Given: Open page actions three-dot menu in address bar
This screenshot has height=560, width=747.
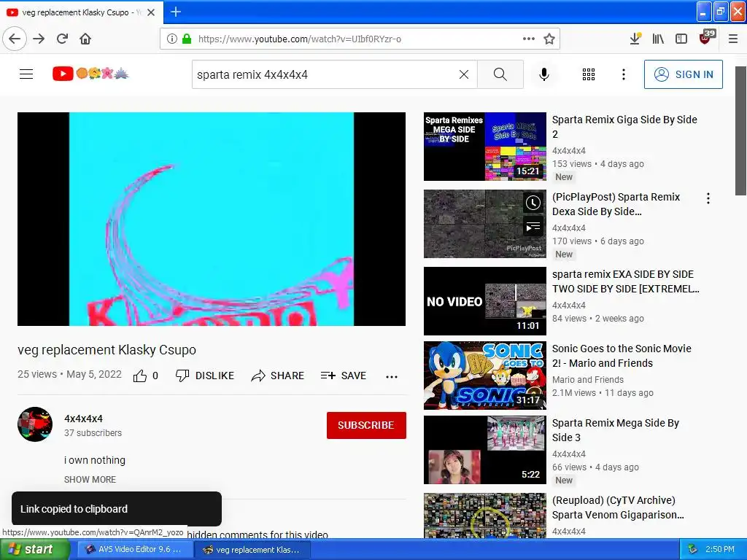Looking at the screenshot, I should [x=528, y=39].
